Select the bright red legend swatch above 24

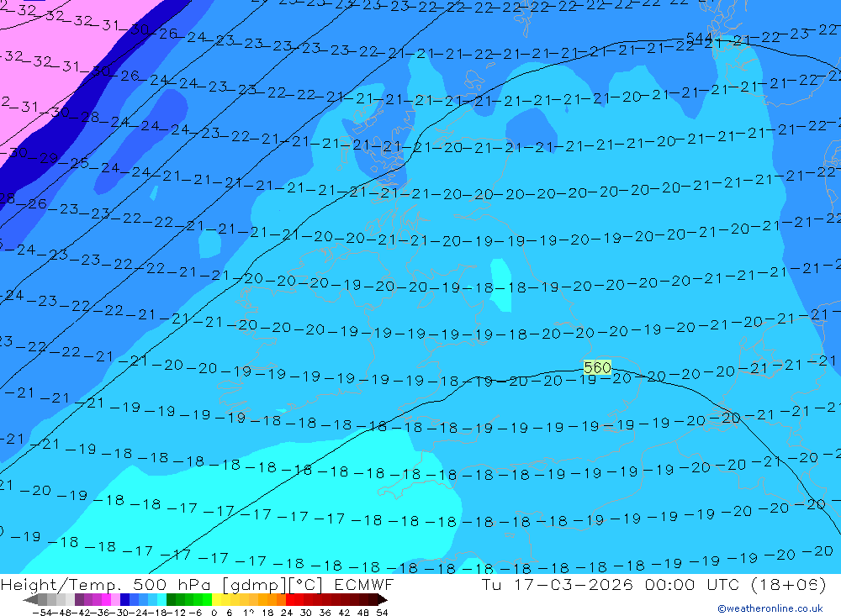[x=290, y=600]
